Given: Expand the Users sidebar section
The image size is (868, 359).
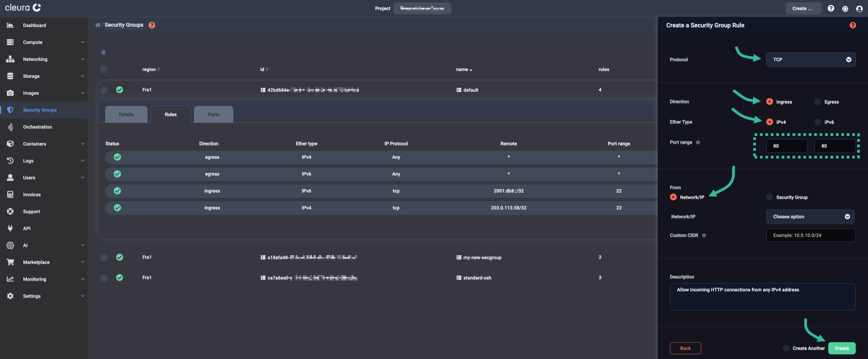Looking at the screenshot, I should click(x=83, y=177).
